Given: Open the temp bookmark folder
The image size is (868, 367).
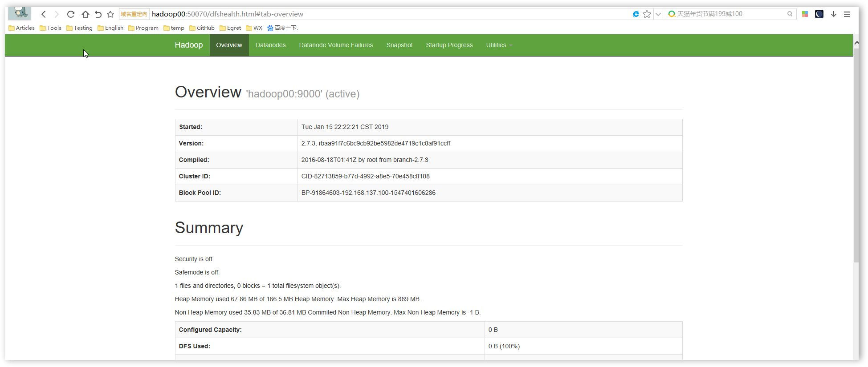Looking at the screenshot, I should (174, 28).
